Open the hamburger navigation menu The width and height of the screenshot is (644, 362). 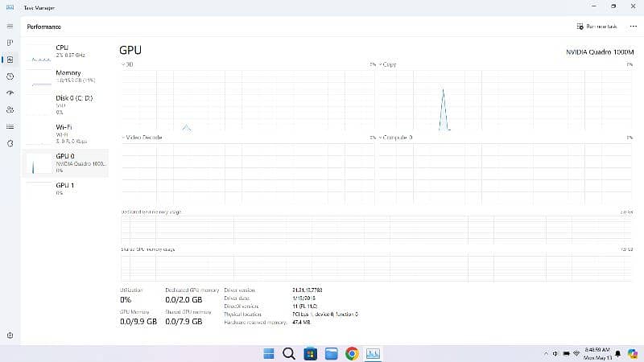pyautogui.click(x=10, y=26)
